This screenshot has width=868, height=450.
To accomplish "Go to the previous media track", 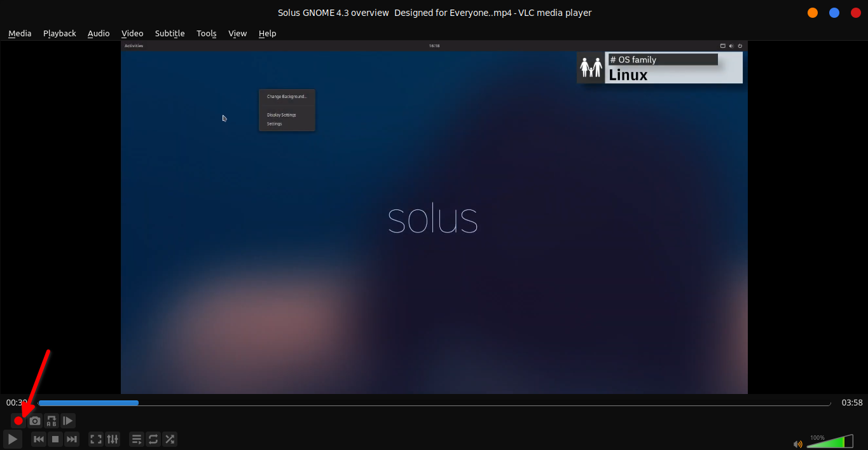I will [39, 439].
